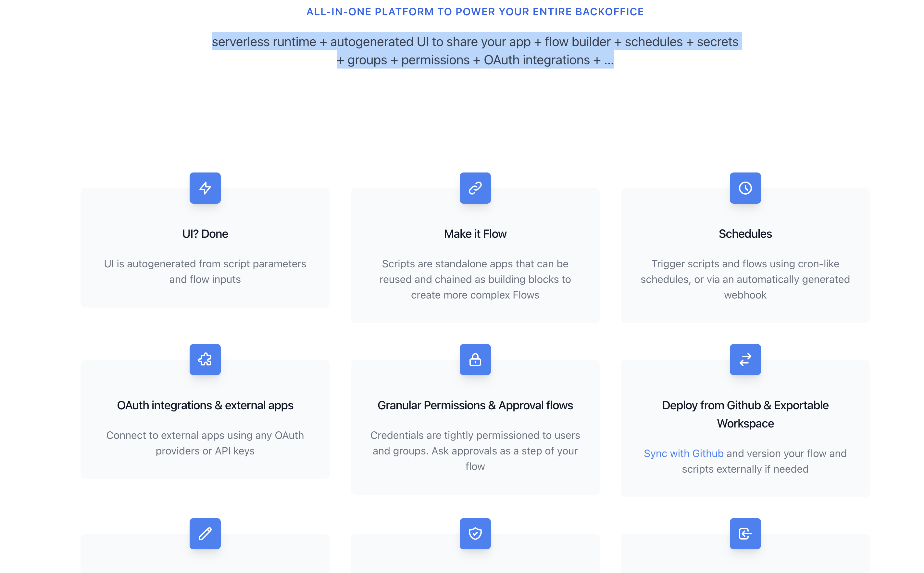924x573 pixels.
Task: Select the Make it Flow heading
Action: (x=475, y=234)
